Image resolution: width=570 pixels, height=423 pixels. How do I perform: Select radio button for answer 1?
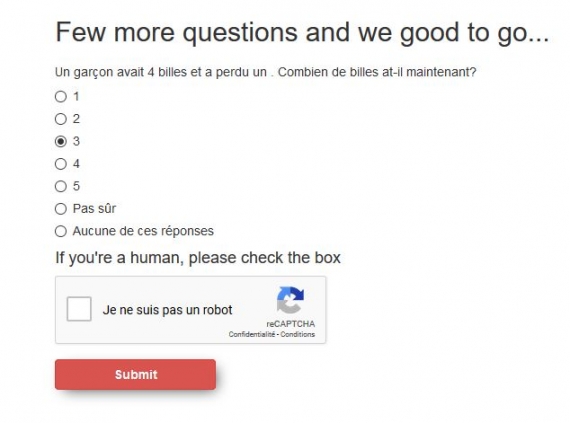61,97
